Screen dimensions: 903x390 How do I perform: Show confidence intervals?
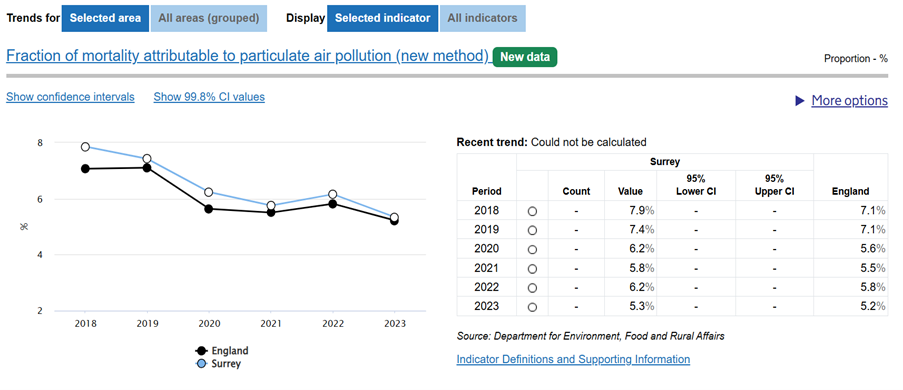click(x=70, y=97)
